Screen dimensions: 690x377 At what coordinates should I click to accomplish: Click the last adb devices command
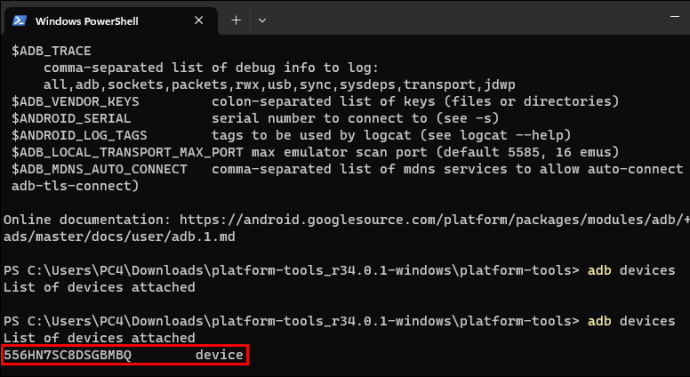[631, 321]
